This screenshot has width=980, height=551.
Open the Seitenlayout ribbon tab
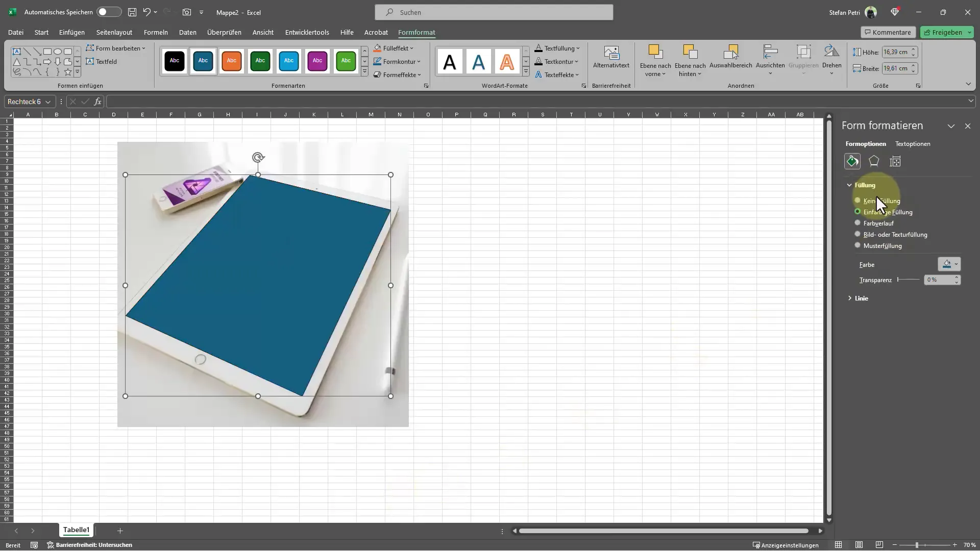(x=114, y=32)
